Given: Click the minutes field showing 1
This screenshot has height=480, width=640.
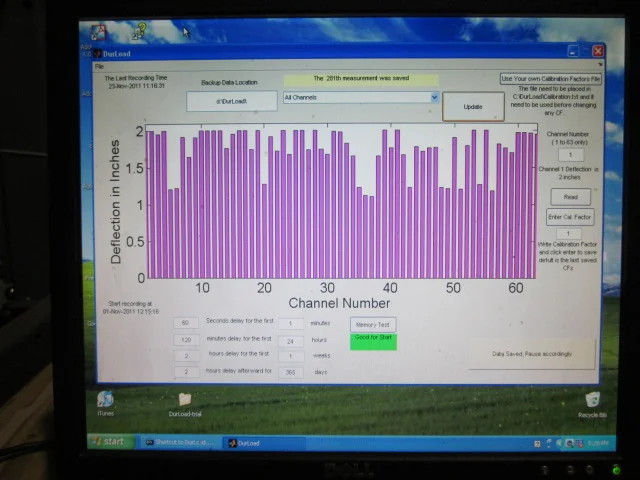Looking at the screenshot, I should 291,324.
